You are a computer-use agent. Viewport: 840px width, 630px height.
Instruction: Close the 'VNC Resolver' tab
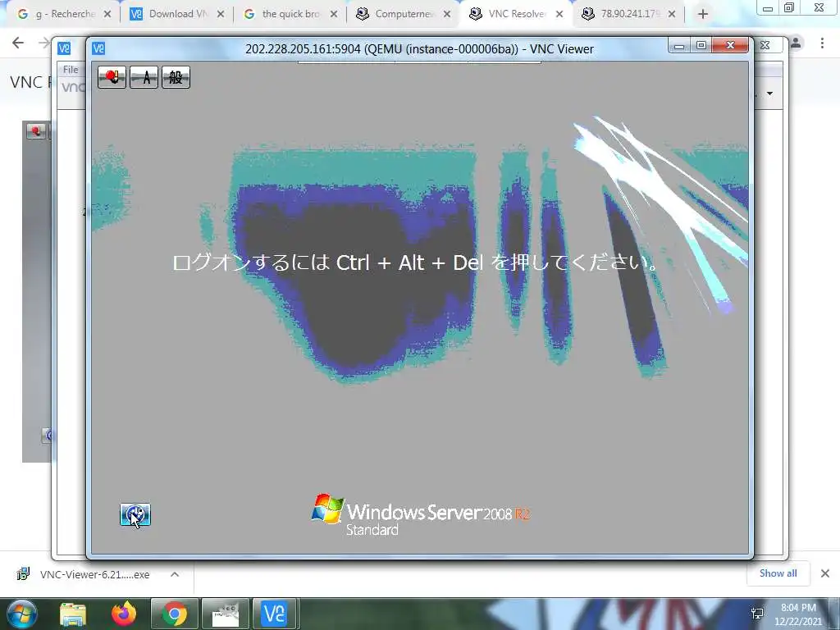[559, 15]
